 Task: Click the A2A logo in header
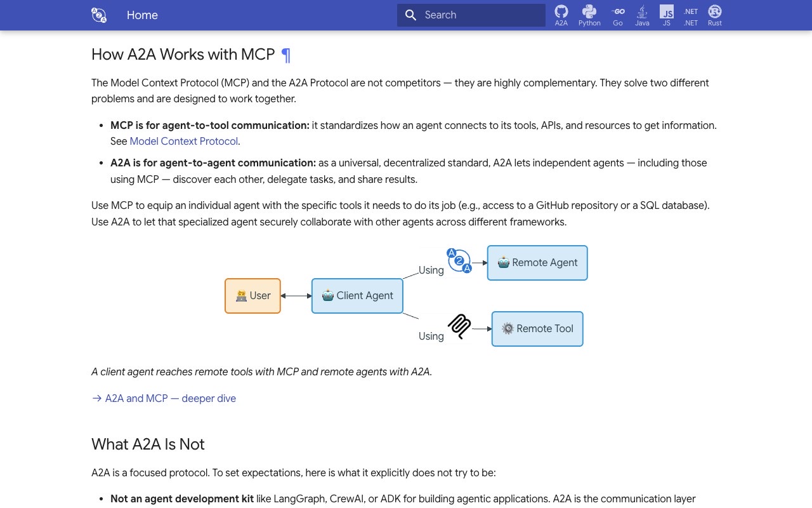pos(99,15)
